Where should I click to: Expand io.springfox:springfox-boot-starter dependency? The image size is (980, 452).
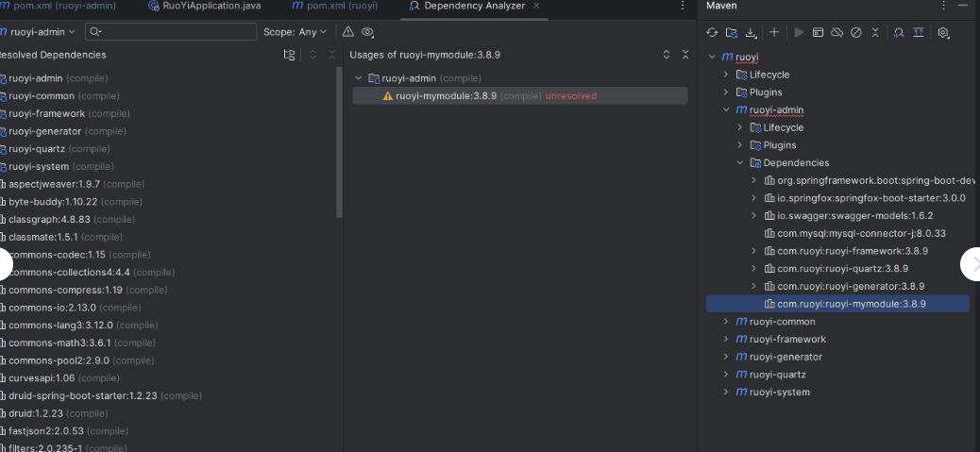click(753, 198)
